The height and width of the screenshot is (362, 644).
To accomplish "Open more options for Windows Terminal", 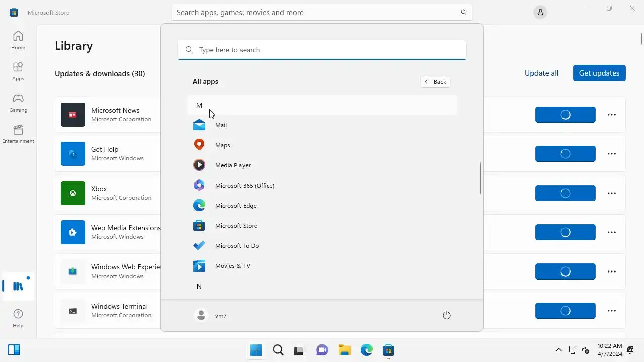I will tap(612, 311).
